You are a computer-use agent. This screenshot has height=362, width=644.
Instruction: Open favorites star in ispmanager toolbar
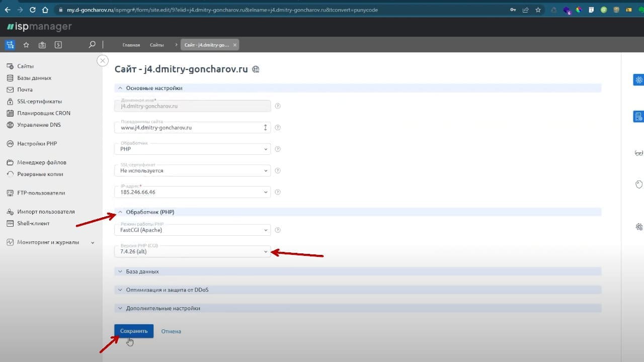pyautogui.click(x=26, y=45)
